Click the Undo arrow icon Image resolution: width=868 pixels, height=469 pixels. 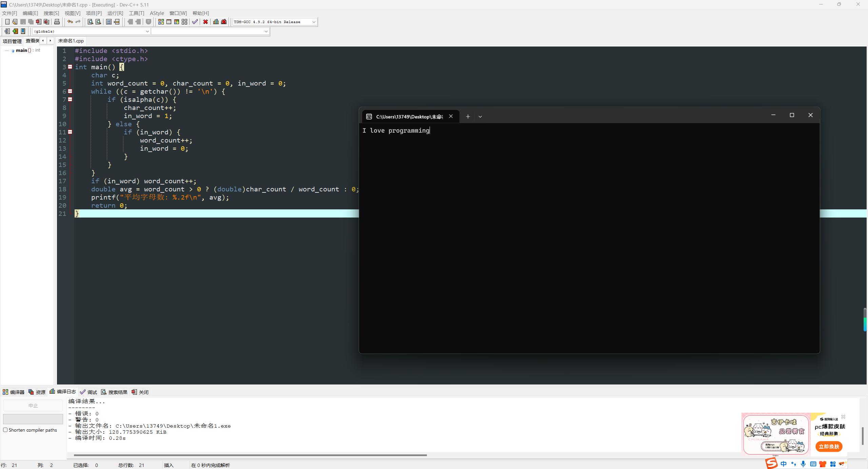pos(70,22)
